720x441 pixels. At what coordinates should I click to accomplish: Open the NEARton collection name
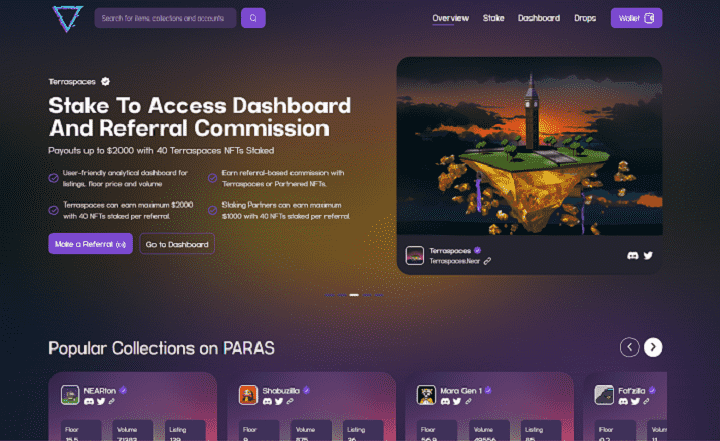coord(100,390)
